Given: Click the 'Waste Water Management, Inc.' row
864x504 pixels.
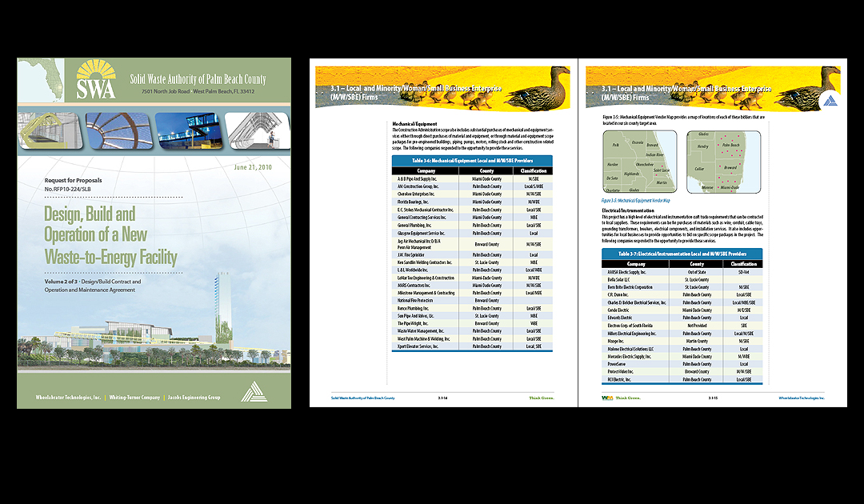Looking at the screenshot, I should coord(472,331).
